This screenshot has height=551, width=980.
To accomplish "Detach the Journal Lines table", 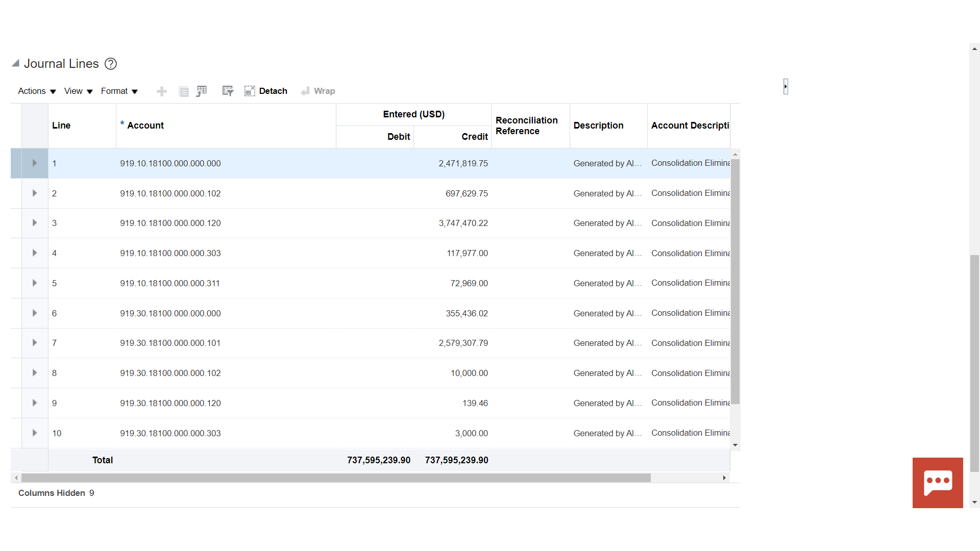I will (266, 91).
